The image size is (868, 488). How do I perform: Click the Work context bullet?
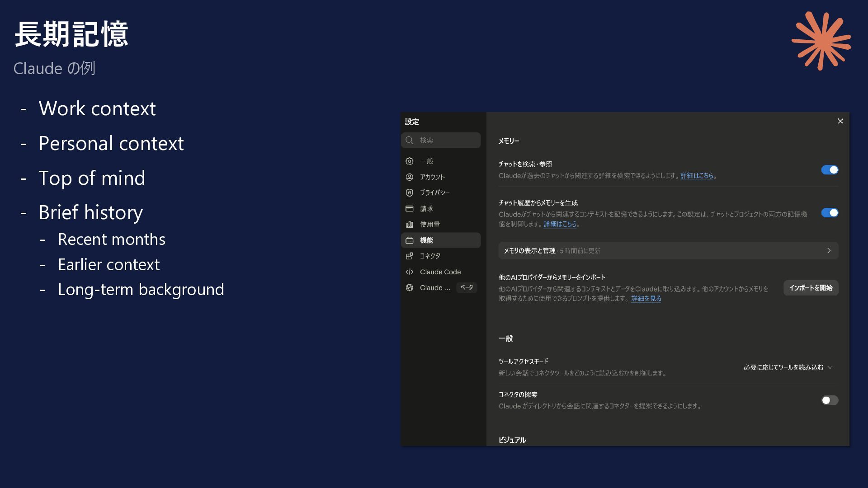(97, 108)
